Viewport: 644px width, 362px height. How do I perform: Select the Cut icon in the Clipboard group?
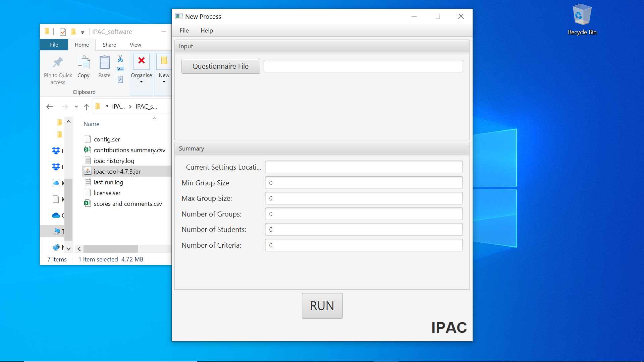[120, 59]
